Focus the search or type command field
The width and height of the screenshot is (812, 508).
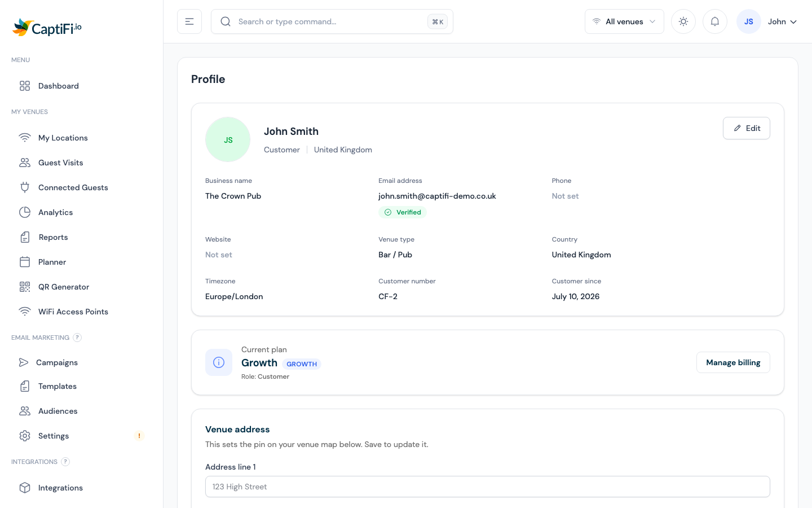[332, 21]
